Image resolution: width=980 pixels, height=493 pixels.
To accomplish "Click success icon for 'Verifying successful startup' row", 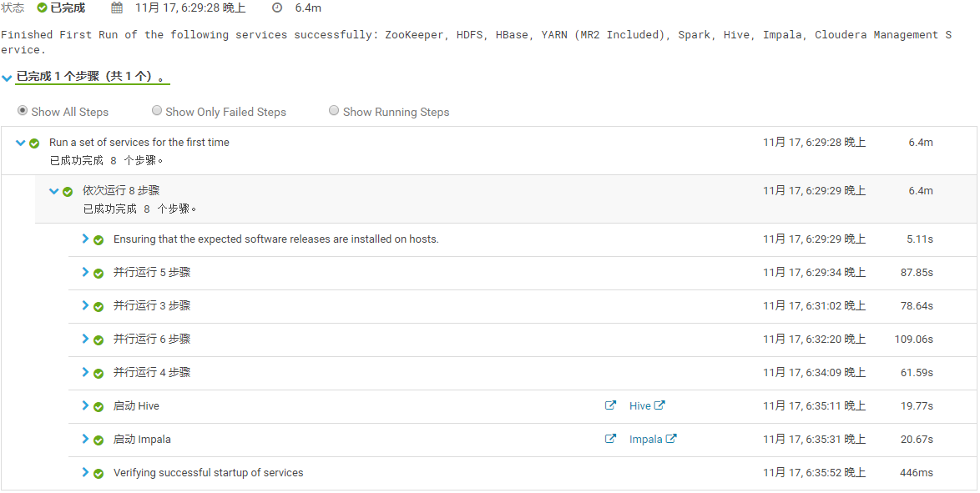I will [99, 474].
